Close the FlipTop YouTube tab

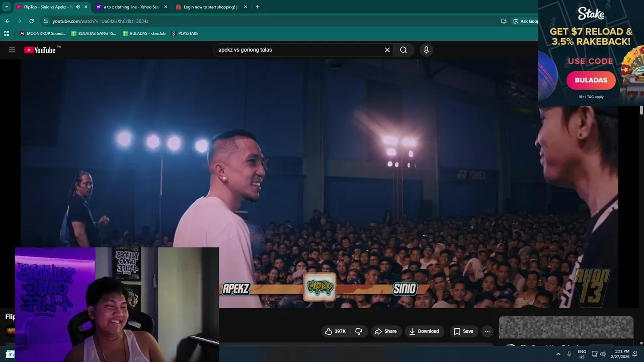tap(86, 7)
